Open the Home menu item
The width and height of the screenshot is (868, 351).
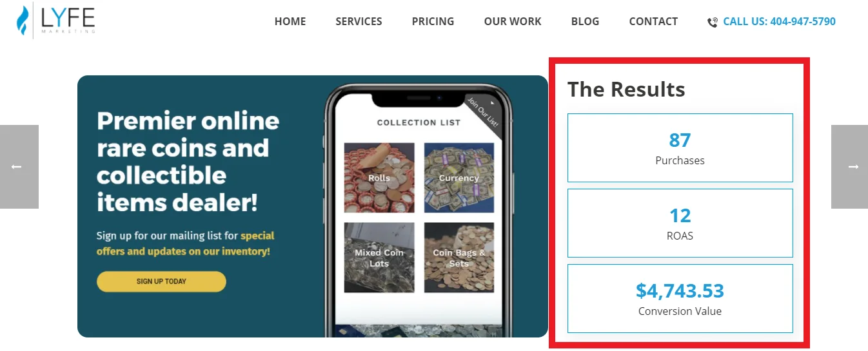pos(290,21)
